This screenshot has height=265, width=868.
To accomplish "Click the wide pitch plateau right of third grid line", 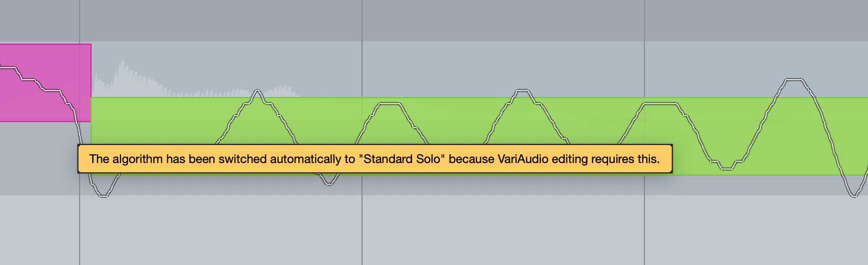I will point(660,104).
